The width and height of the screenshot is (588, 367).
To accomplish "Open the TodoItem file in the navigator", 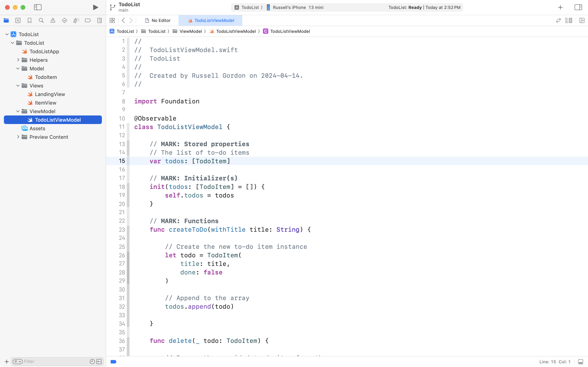I will [x=46, y=77].
